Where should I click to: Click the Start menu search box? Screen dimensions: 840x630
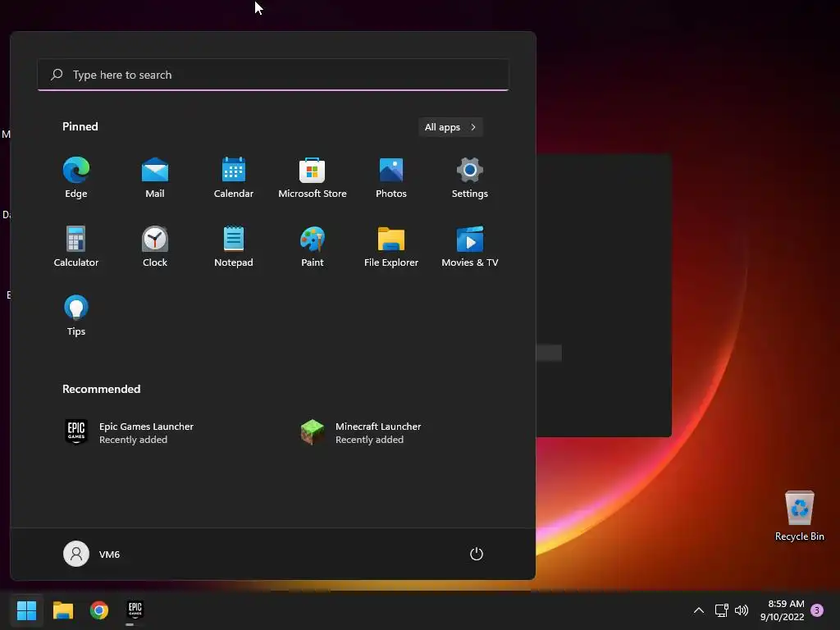pos(273,75)
